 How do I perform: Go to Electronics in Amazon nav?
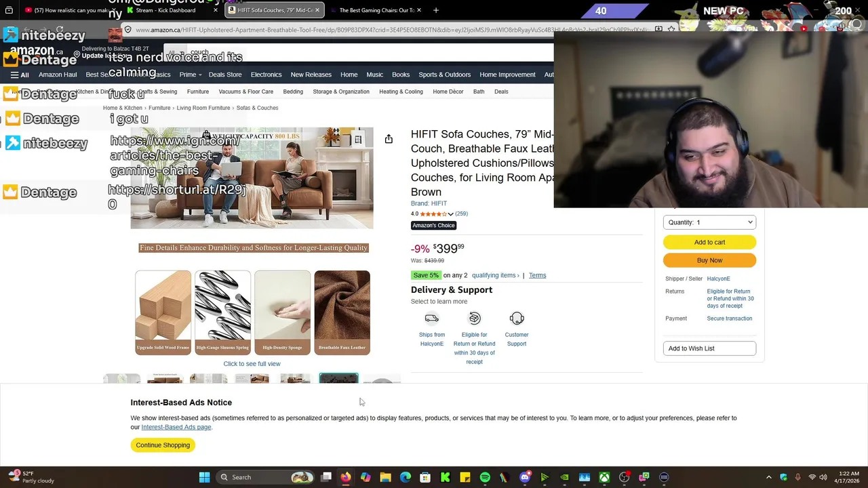(x=266, y=75)
